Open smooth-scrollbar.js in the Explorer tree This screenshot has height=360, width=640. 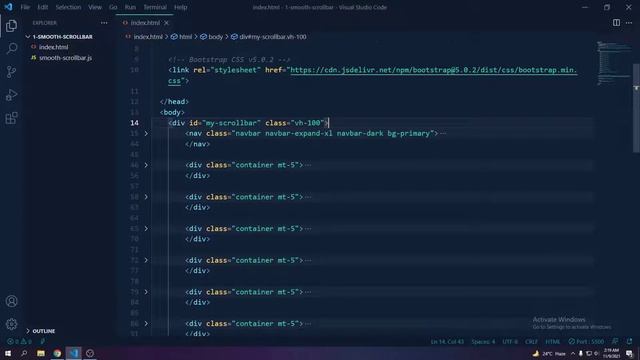tap(65, 58)
